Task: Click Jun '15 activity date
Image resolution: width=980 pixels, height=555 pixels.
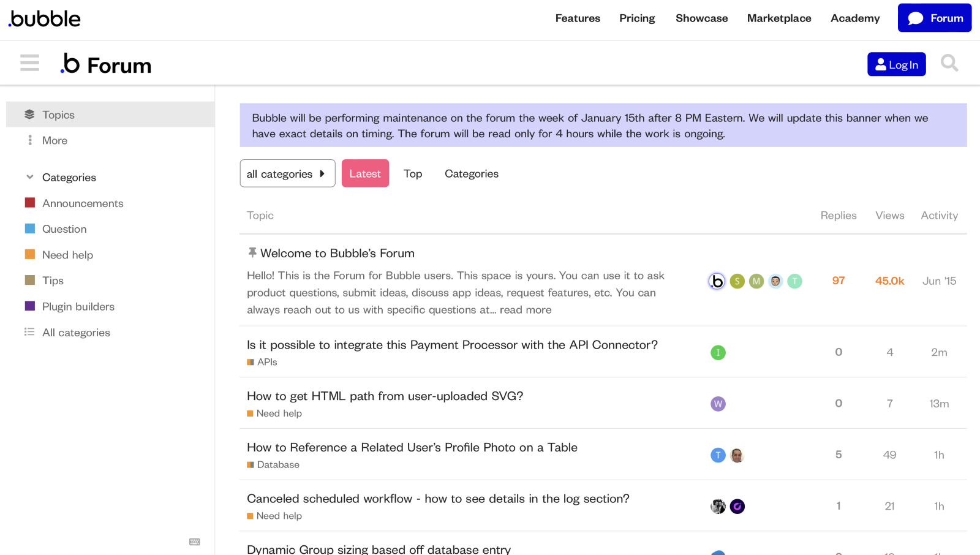Action: 939,281
